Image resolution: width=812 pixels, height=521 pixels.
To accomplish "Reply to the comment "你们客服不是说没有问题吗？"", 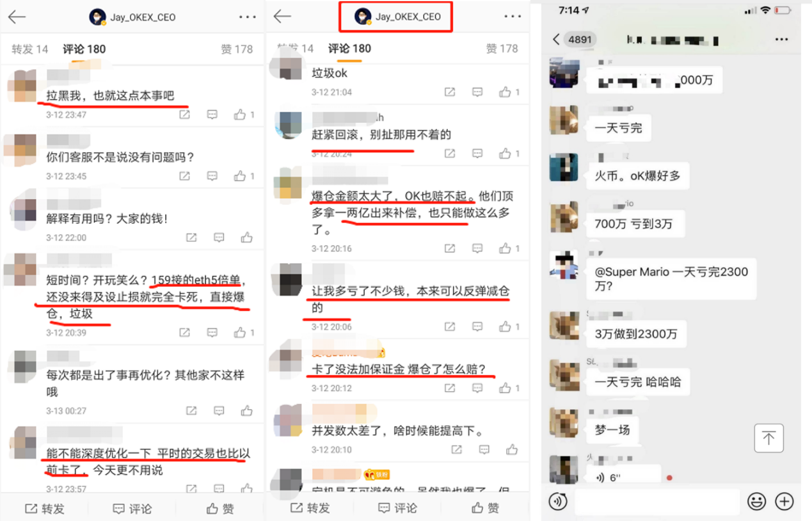I will click(x=212, y=176).
